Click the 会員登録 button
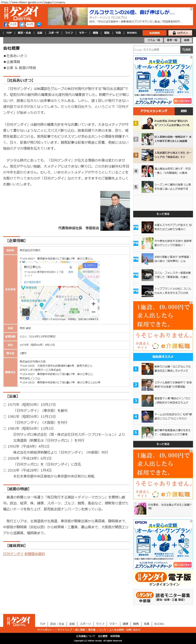 [x=155, y=33]
